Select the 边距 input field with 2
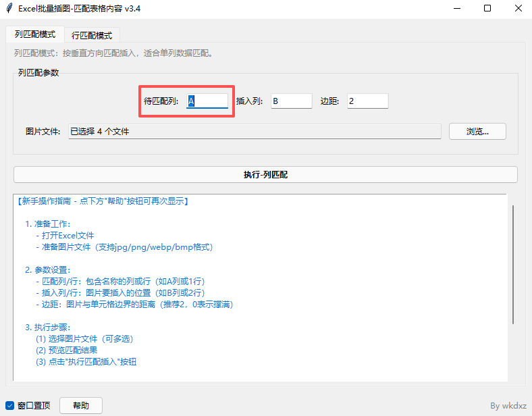This screenshot has height=416, width=532. coord(368,101)
